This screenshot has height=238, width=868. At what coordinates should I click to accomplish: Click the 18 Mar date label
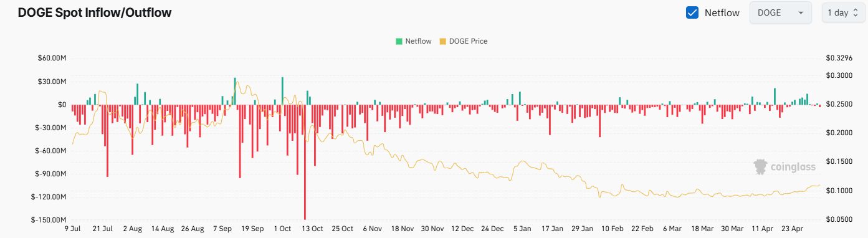[702, 229]
